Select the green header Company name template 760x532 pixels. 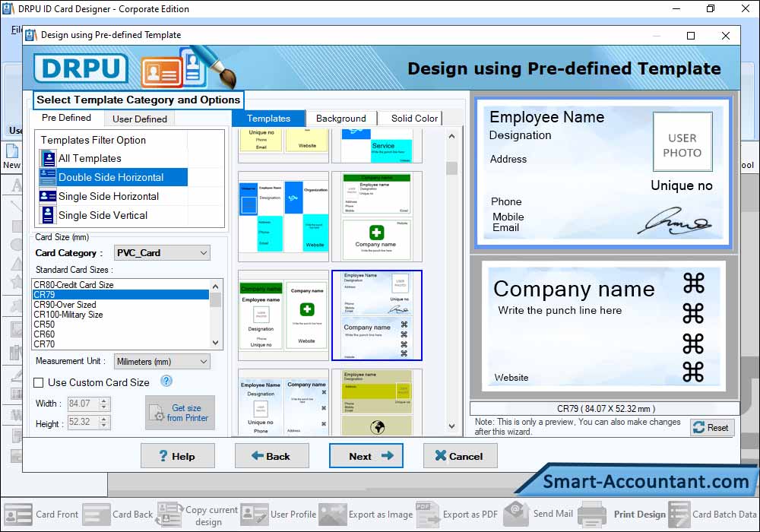[377, 217]
